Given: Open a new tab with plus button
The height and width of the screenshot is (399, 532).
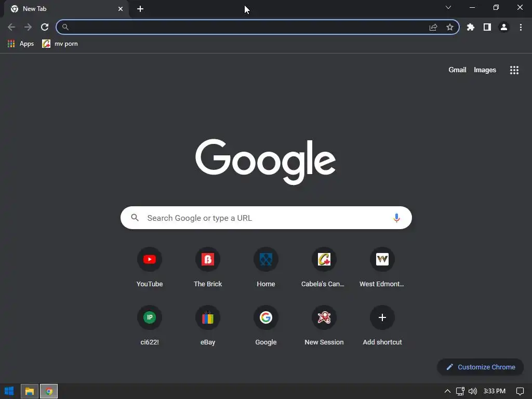Looking at the screenshot, I should (x=140, y=9).
